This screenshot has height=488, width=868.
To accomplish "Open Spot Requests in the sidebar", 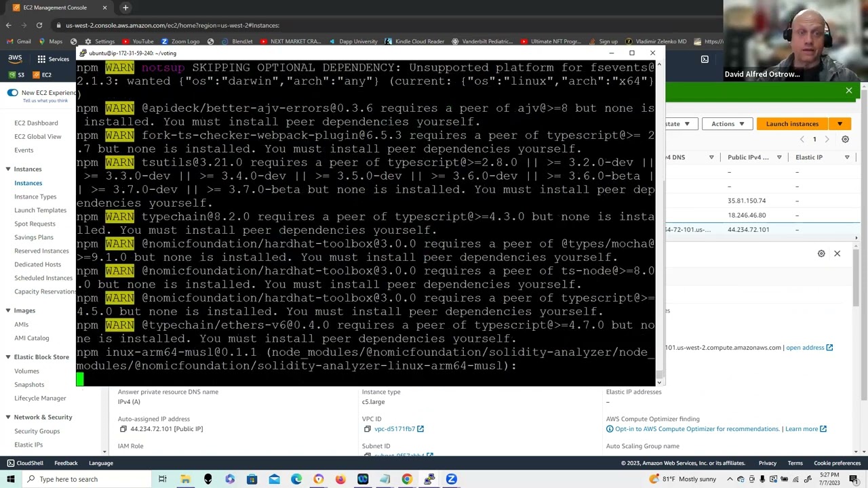I will [35, 224].
